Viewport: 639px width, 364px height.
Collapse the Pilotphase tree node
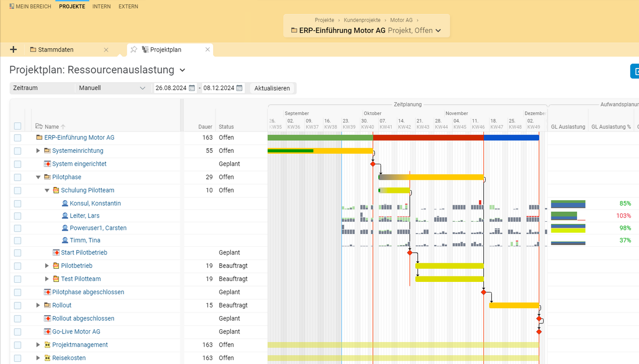(38, 177)
